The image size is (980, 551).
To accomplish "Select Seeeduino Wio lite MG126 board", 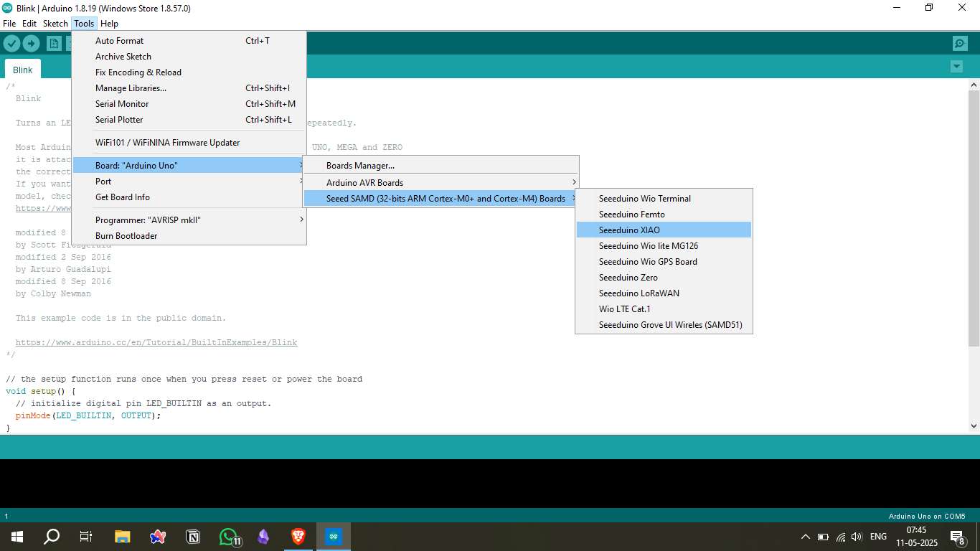I will click(664, 246).
